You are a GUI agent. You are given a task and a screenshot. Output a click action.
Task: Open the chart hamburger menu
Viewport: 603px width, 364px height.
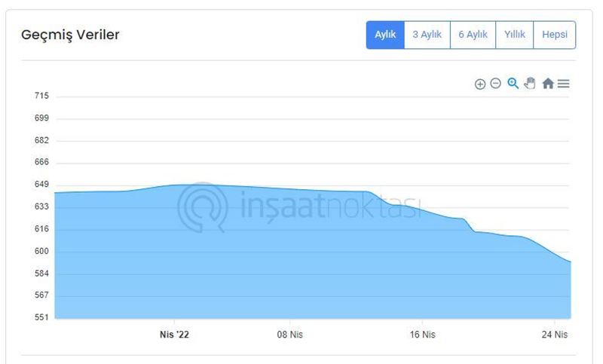tap(563, 84)
